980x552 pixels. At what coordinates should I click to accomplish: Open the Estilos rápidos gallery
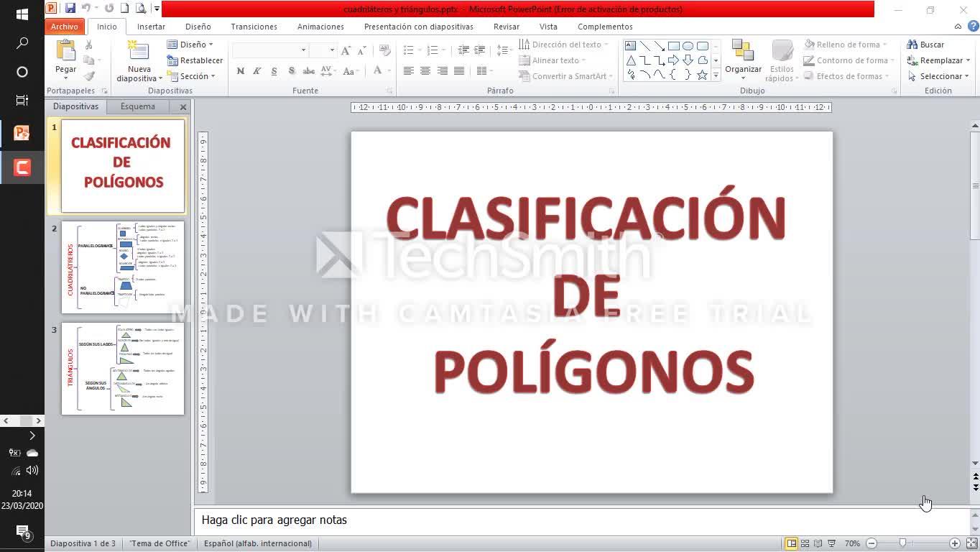click(x=782, y=61)
